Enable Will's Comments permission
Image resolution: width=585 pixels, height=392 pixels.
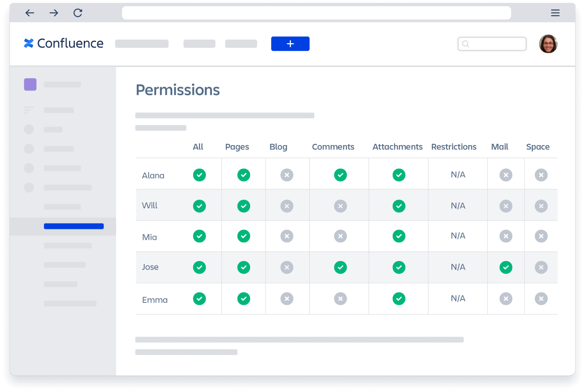pos(340,206)
